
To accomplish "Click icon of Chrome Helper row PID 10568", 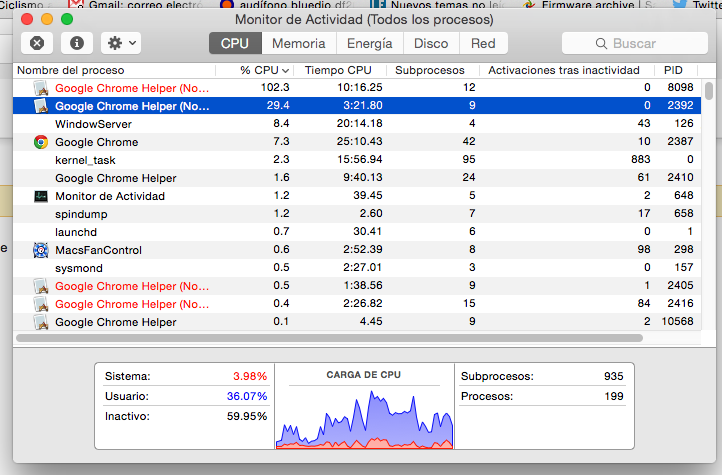I will point(41,322).
